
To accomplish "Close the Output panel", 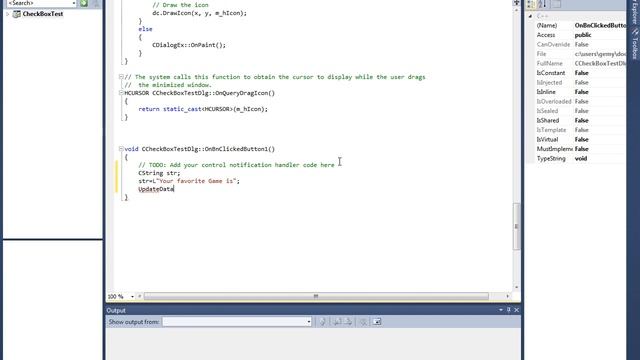I will tap(516, 310).
